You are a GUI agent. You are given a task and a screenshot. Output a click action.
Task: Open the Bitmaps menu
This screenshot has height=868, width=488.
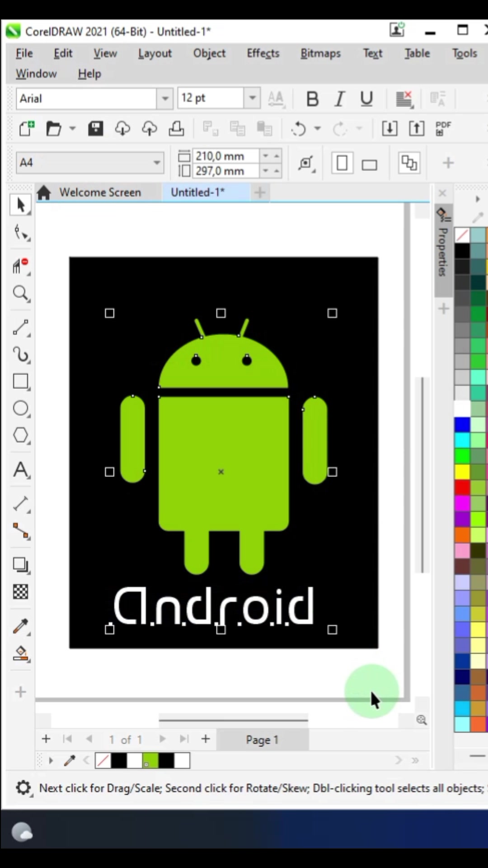pos(320,53)
